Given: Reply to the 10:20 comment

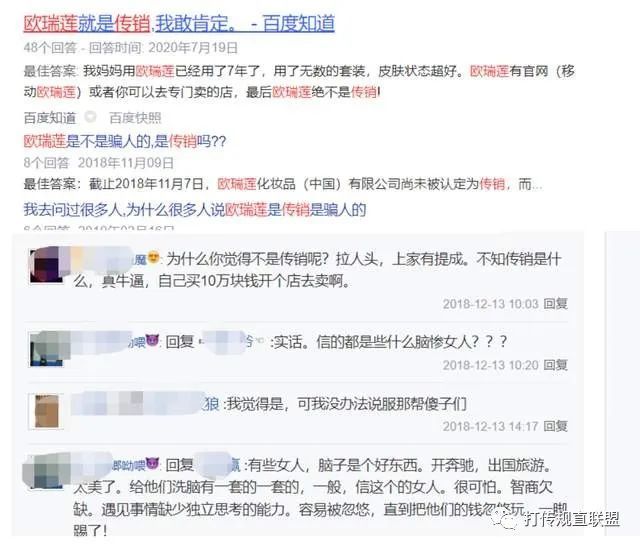Looking at the screenshot, I should (x=556, y=365).
